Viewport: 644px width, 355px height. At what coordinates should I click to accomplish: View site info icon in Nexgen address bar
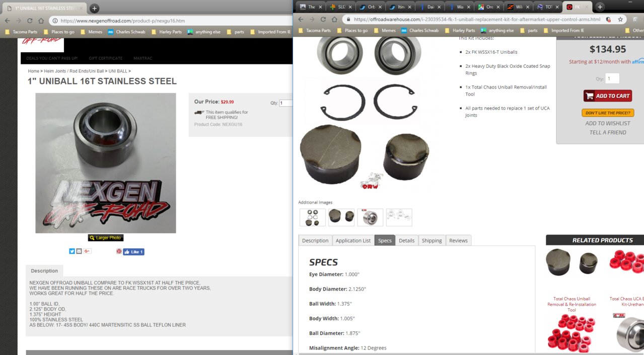pyautogui.click(x=54, y=21)
